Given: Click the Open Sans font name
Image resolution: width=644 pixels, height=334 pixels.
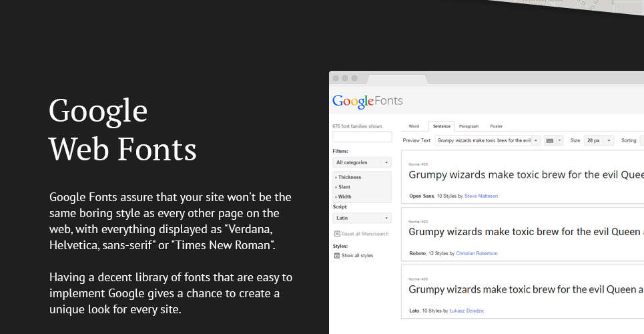Looking at the screenshot, I should (421, 196).
